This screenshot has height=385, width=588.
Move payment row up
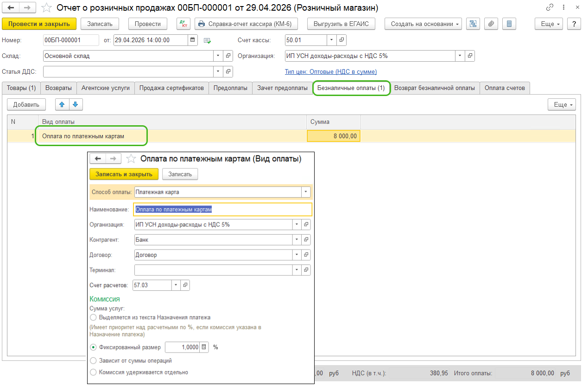tap(62, 104)
